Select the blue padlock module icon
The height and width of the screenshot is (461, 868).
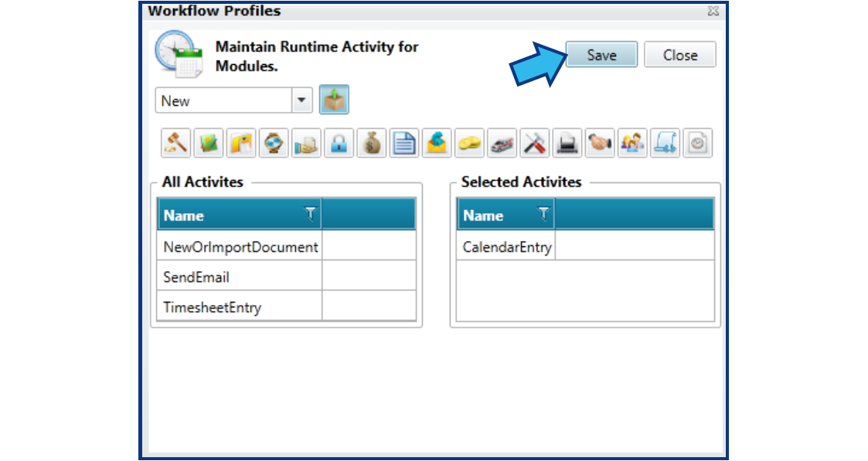coord(339,143)
